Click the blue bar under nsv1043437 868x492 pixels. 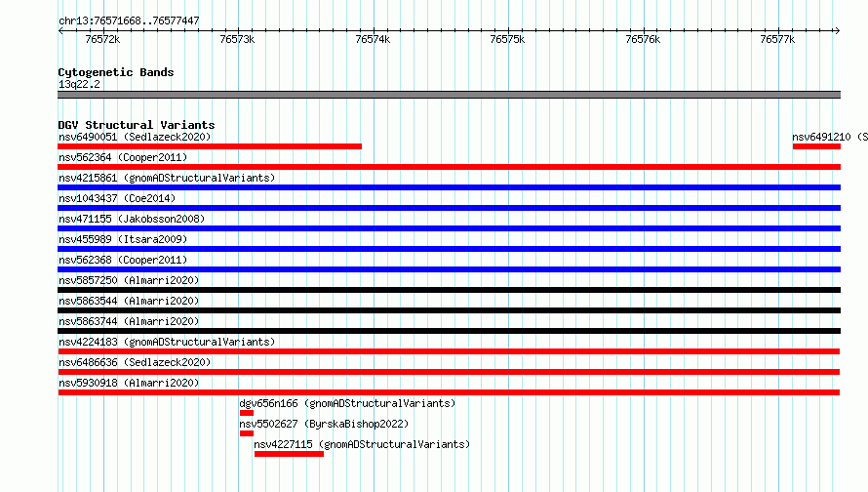click(x=449, y=208)
